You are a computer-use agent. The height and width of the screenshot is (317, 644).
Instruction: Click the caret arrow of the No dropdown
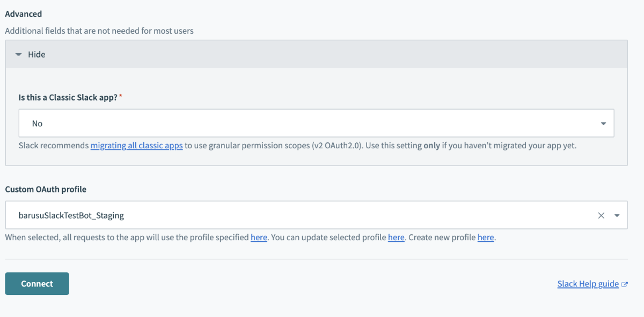(604, 124)
